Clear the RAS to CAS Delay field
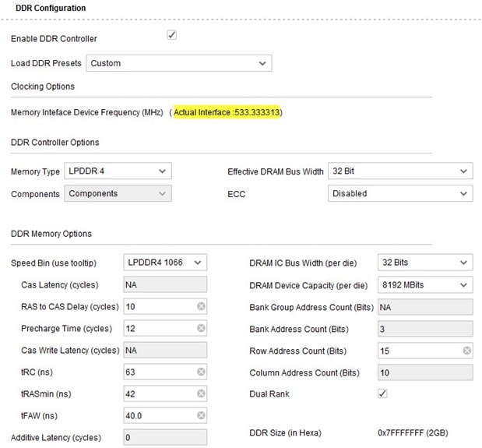Image resolution: width=482 pixels, height=448 pixels. 201,307
